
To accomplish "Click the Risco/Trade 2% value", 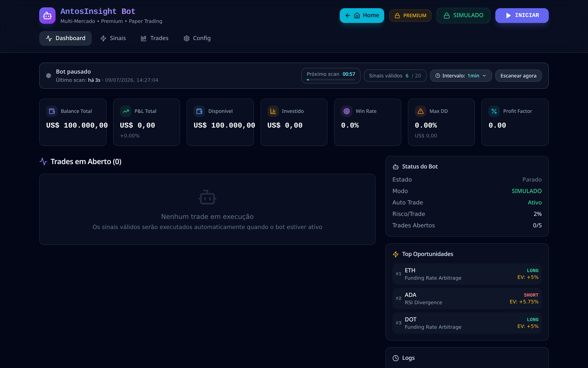I will tap(537, 214).
